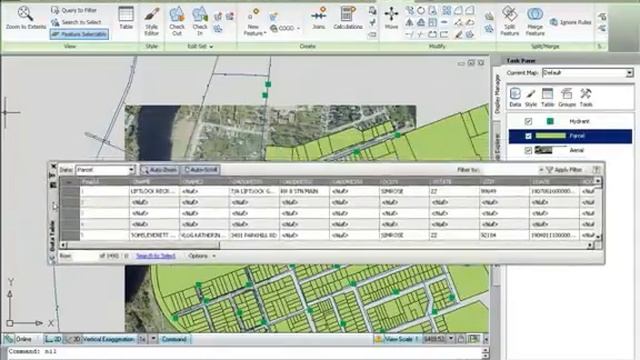This screenshot has width=640, height=360.
Task: Switch to 3D view mode
Action: [73, 339]
